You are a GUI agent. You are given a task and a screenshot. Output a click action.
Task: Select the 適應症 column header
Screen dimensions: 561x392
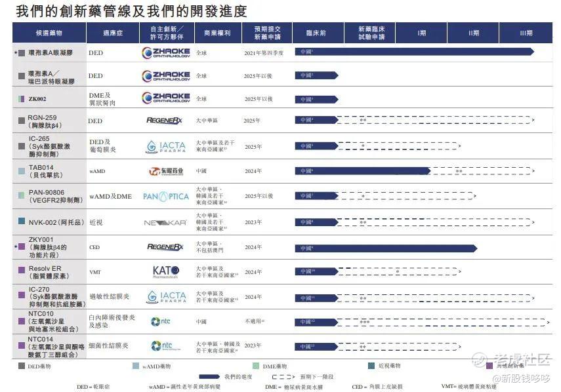point(113,33)
